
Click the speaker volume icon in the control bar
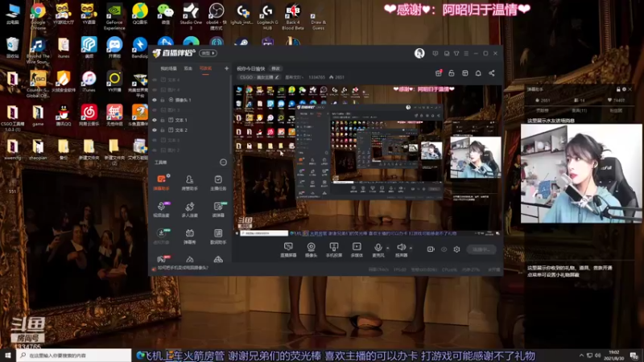tap(401, 248)
